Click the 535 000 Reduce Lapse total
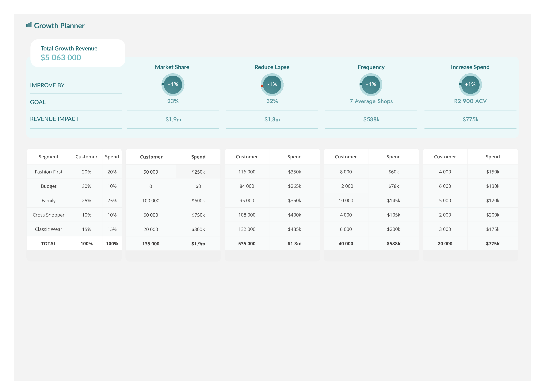Image resolution: width=545 pixels, height=392 pixels. [247, 243]
